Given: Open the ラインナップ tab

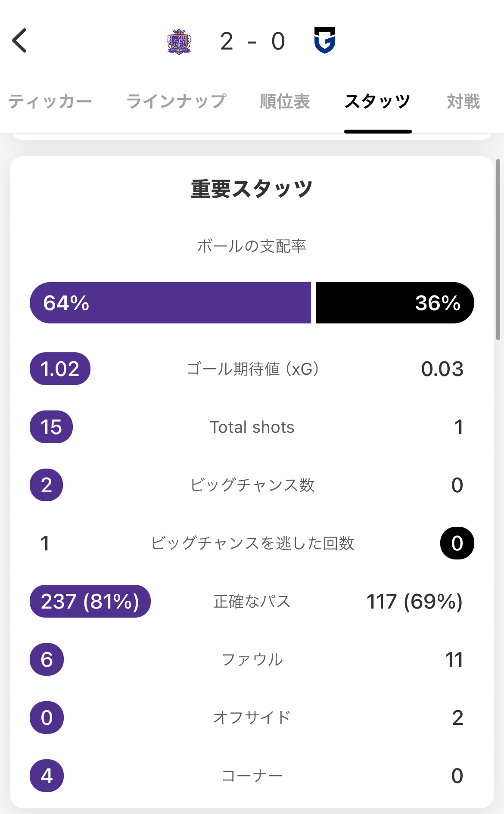Looking at the screenshot, I should (x=176, y=102).
